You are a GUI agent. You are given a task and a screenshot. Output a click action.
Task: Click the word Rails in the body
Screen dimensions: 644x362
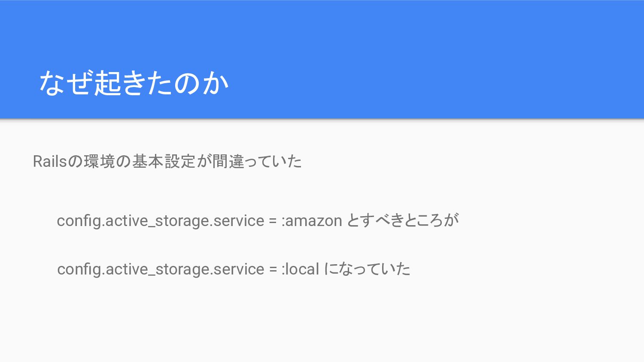tap(50, 162)
